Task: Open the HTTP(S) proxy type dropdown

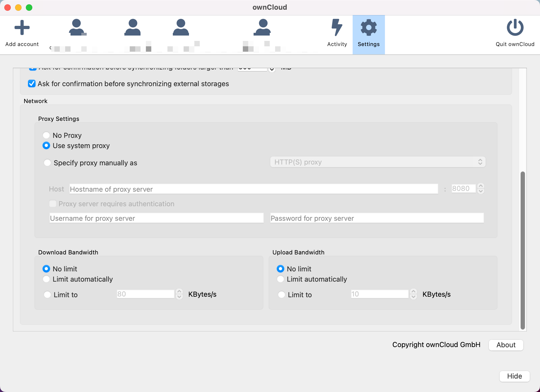Action: (x=377, y=162)
